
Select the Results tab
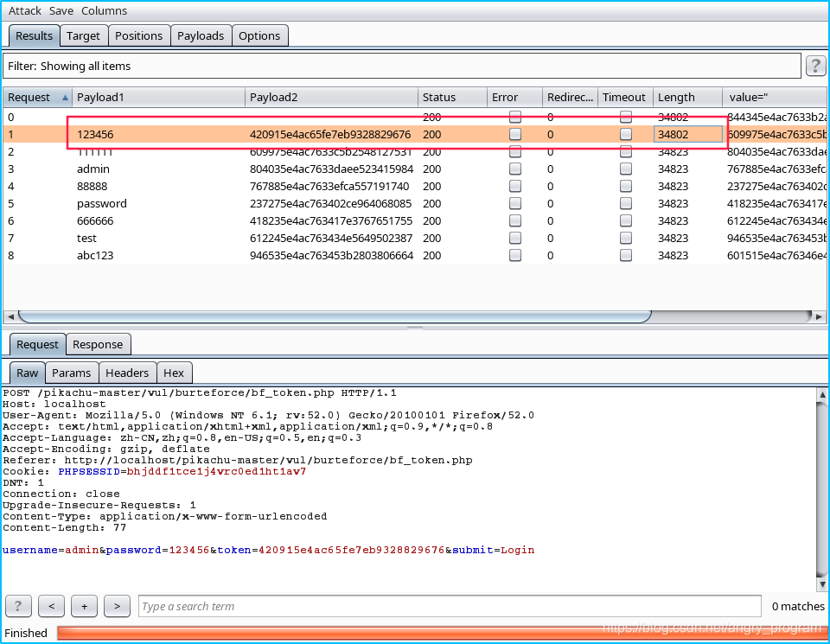click(x=34, y=36)
